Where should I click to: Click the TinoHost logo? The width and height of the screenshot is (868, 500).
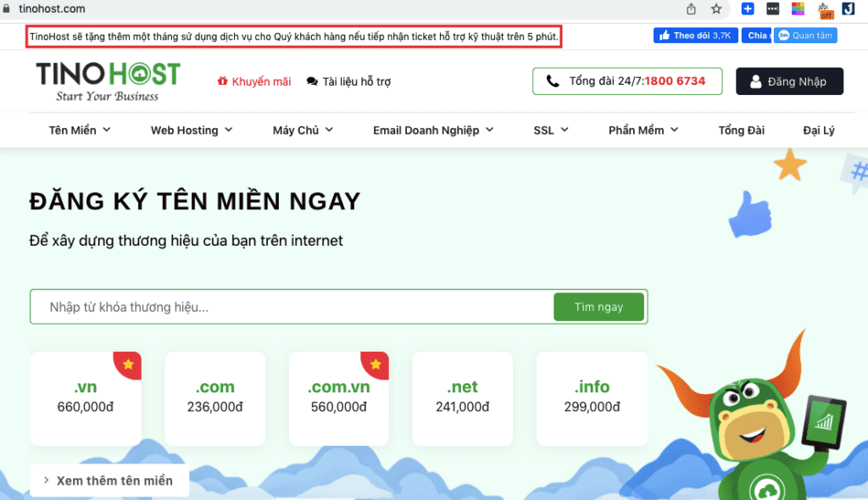tap(108, 81)
